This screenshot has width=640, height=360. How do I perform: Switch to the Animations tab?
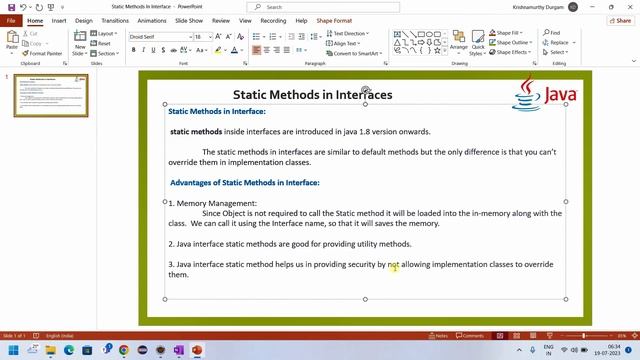point(152,20)
